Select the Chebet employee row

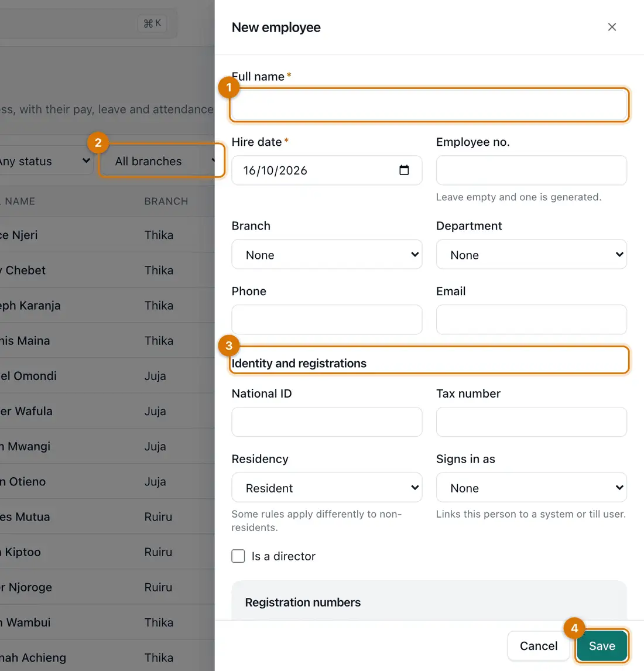tap(107, 270)
